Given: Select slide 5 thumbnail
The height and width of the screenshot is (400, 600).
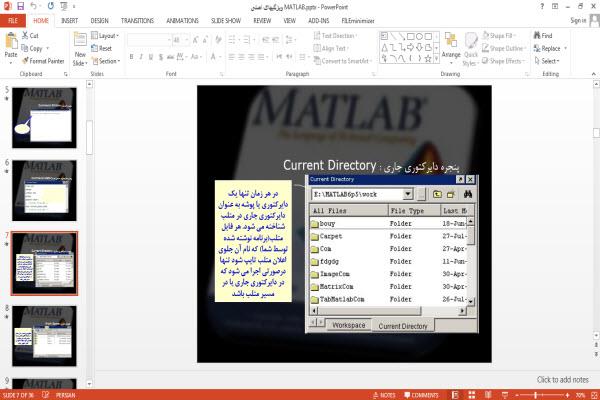Looking at the screenshot, I should (x=44, y=118).
